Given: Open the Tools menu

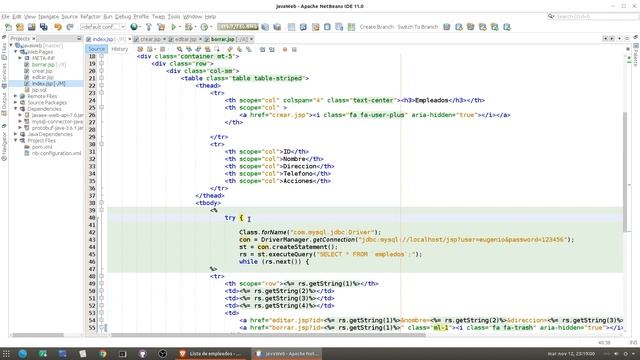Looking at the screenshot, I should [174, 17].
